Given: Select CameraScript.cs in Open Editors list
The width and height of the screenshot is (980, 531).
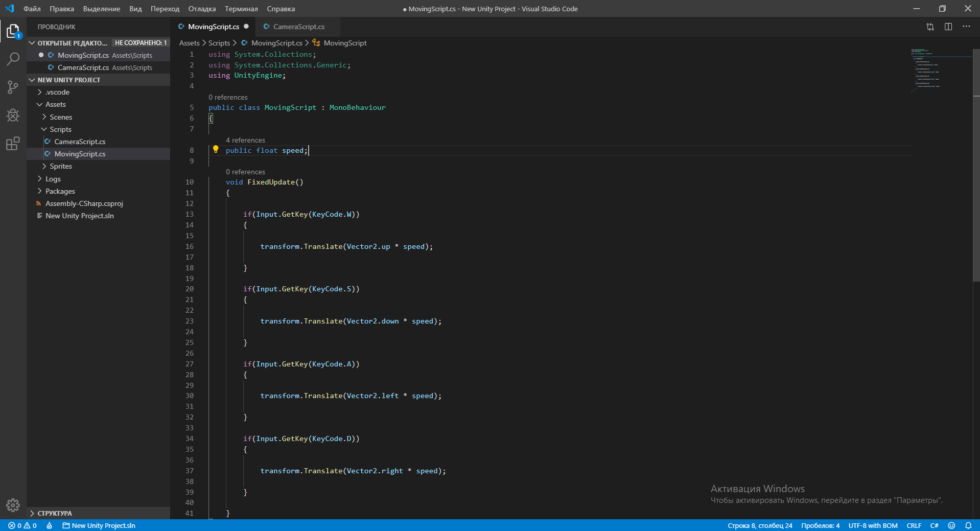Looking at the screenshot, I should point(98,67).
